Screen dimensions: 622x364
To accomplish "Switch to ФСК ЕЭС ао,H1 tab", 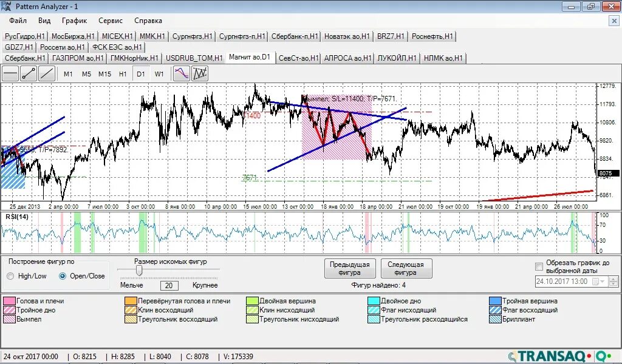I will pos(117,47).
